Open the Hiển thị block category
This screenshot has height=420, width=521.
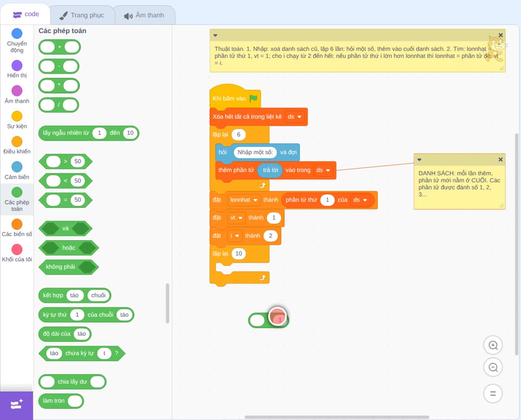[x=17, y=69]
